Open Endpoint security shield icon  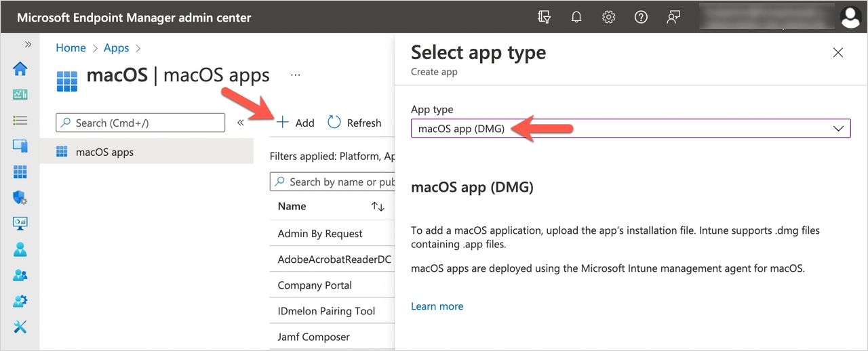[20, 198]
